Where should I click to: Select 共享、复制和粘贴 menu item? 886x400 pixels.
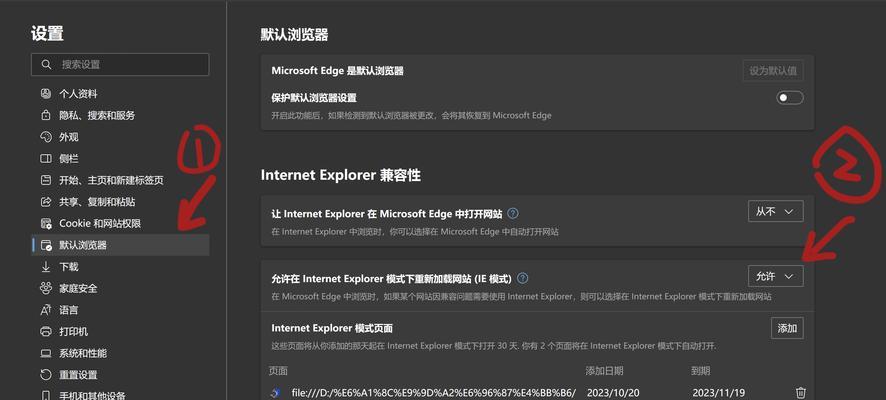pyautogui.click(x=120, y=202)
